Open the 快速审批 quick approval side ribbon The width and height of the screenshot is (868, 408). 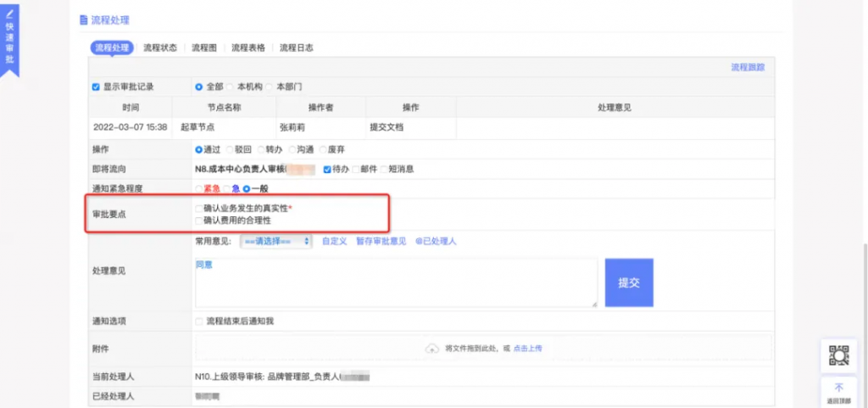pos(9,38)
